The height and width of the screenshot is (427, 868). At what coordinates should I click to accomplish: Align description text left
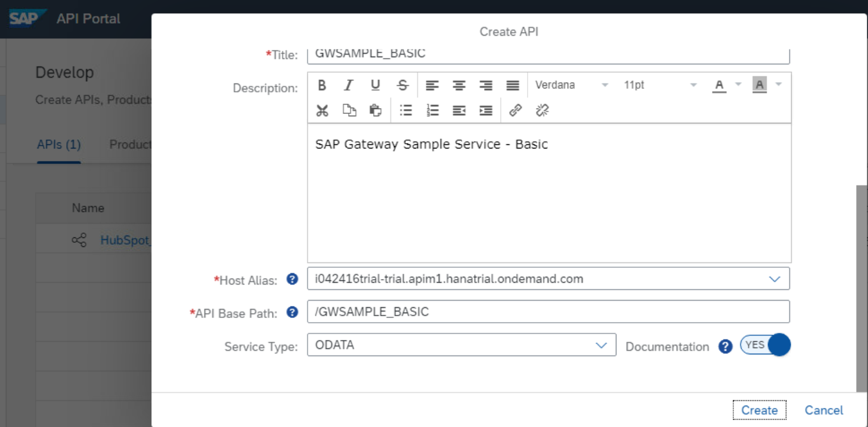pyautogui.click(x=432, y=85)
